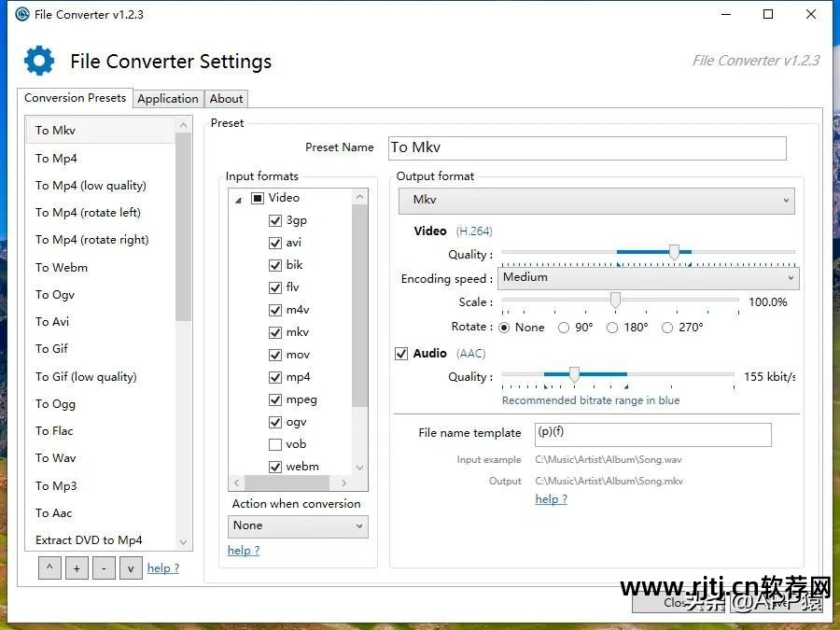Maximize the File Converter window
Image resolution: width=840 pixels, height=630 pixels.
pos(768,14)
